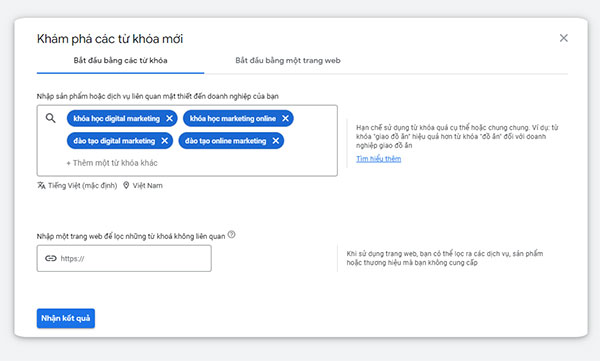Image resolution: width=600 pixels, height=361 pixels.
Task: Switch to 'Bắt đầu bằng một trang web' tab
Action: [x=288, y=60]
